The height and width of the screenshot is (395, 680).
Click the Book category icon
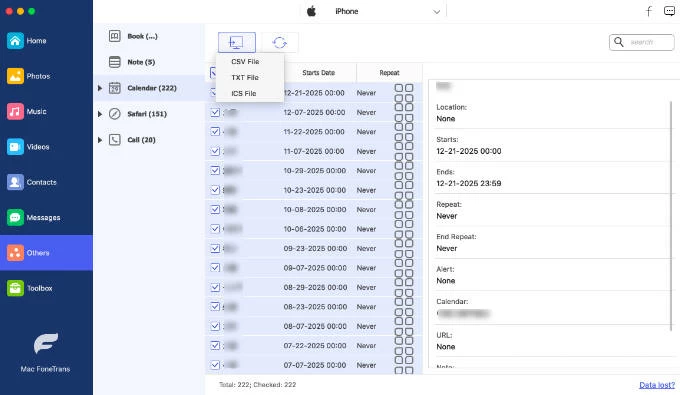114,36
